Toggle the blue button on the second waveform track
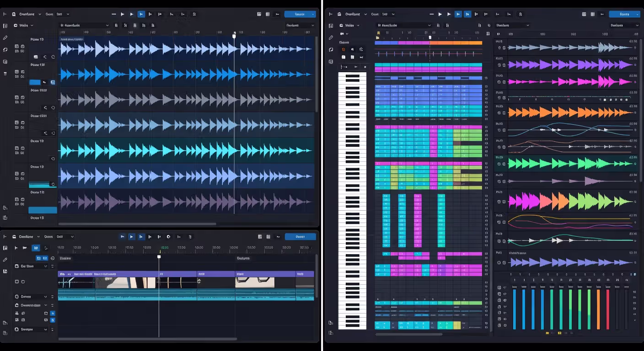644x351 pixels. coord(35,82)
